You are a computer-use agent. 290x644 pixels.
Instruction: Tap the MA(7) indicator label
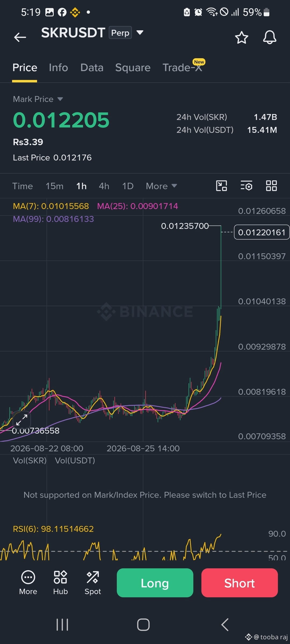click(51, 206)
